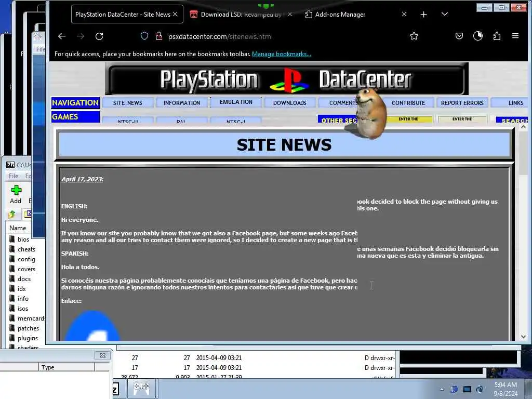Image resolution: width=532 pixels, height=399 pixels.
Task: Open the Firefox account circle icon
Action: point(478,36)
